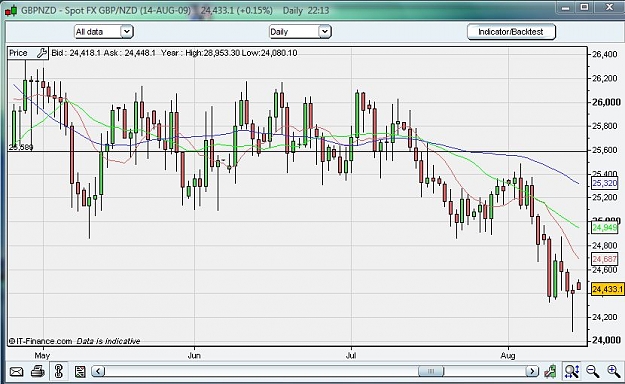Click the 24,433.1 current price label
This screenshot has width=625, height=384.
click(607, 289)
